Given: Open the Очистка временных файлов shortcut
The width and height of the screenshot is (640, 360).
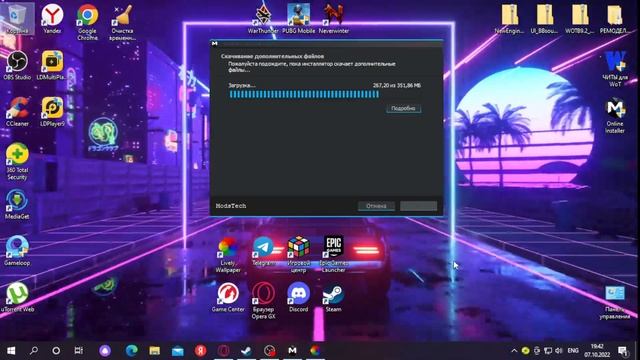Looking at the screenshot, I should pos(122,22).
